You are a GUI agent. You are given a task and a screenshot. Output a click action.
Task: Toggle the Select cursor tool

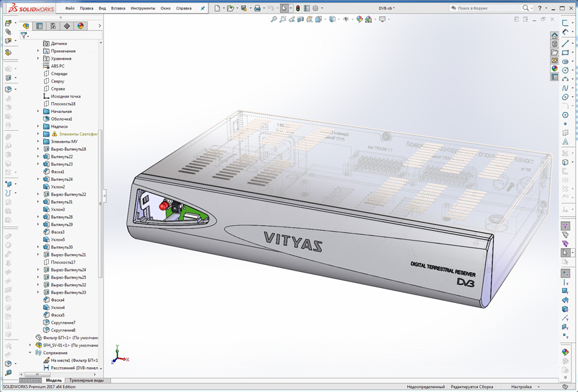pos(284,8)
